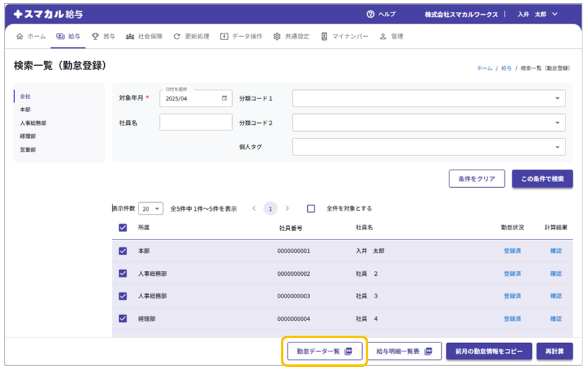Click the 社会保険 people icon

[x=130, y=37]
